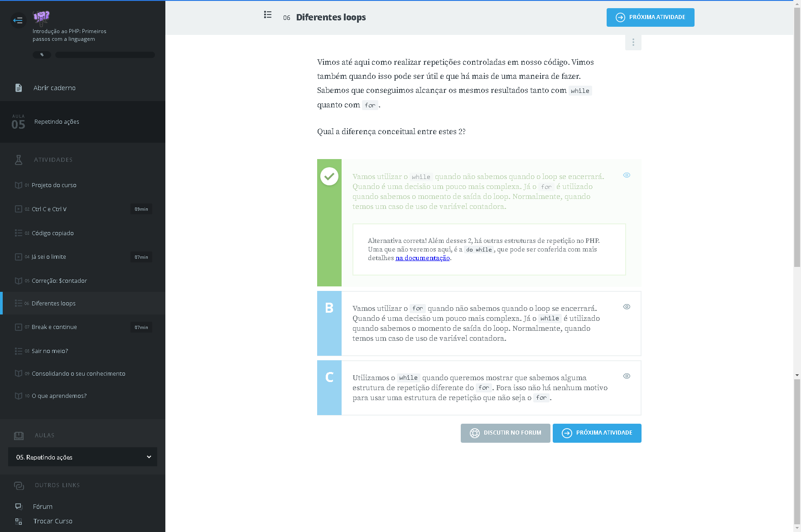Click the top Próxima Atividade button
The height and width of the screenshot is (532, 801).
(x=650, y=17)
